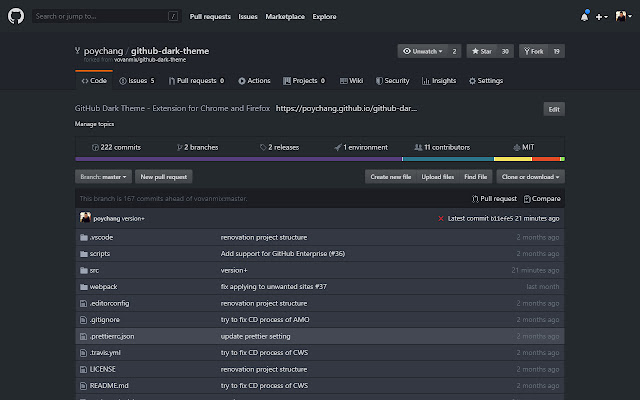The image size is (640, 400).
Task: Open the .travis.yml file
Action: pyautogui.click(x=105, y=353)
